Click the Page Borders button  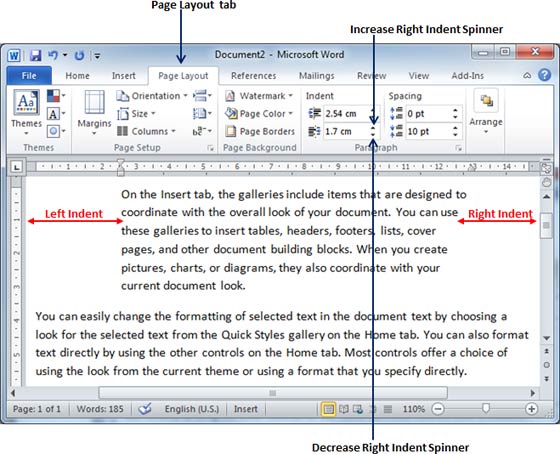tap(260, 131)
